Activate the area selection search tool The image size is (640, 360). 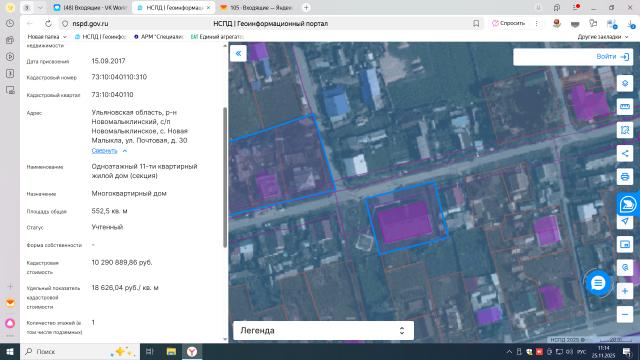[625, 130]
